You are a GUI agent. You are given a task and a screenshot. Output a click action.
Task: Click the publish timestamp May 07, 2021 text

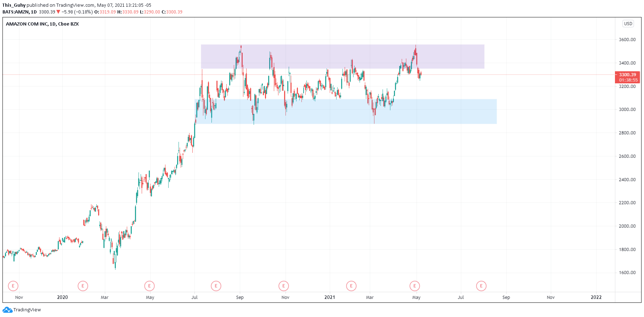(124, 5)
